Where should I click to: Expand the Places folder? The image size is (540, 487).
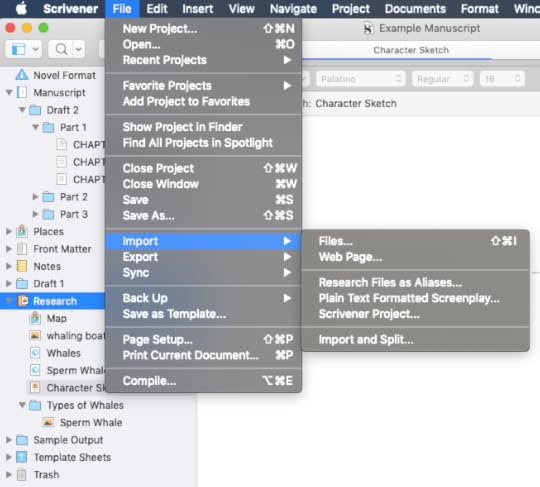9,231
